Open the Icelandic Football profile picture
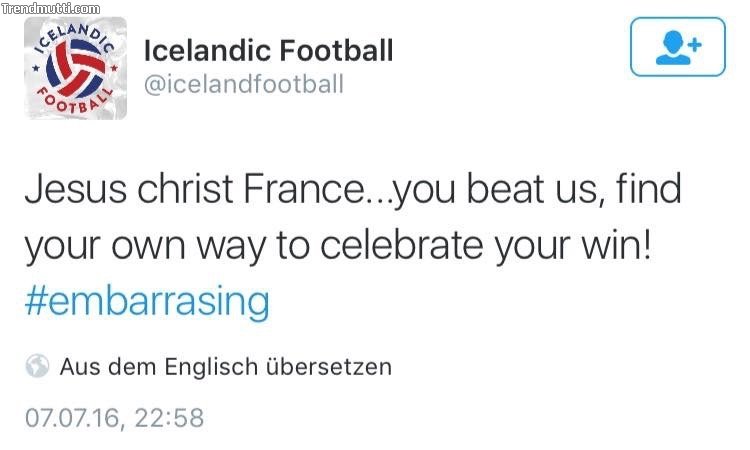This screenshot has width=750, height=450. tap(75, 68)
